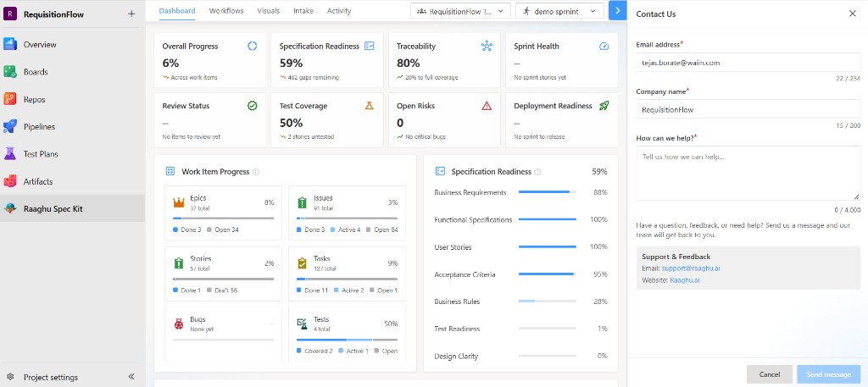
Task: Open the Repos sidebar item
Action: tap(73, 100)
